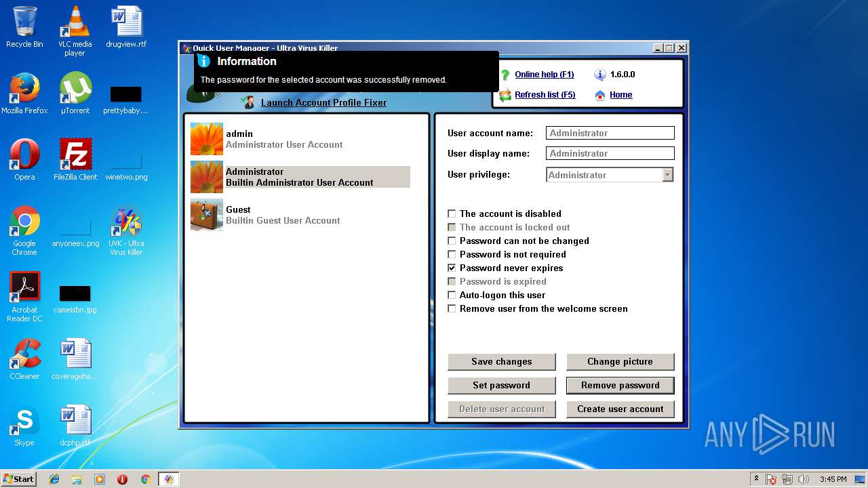This screenshot has height=488, width=868.
Task: Launch µTorrent desktop shortcut
Action: [x=75, y=94]
